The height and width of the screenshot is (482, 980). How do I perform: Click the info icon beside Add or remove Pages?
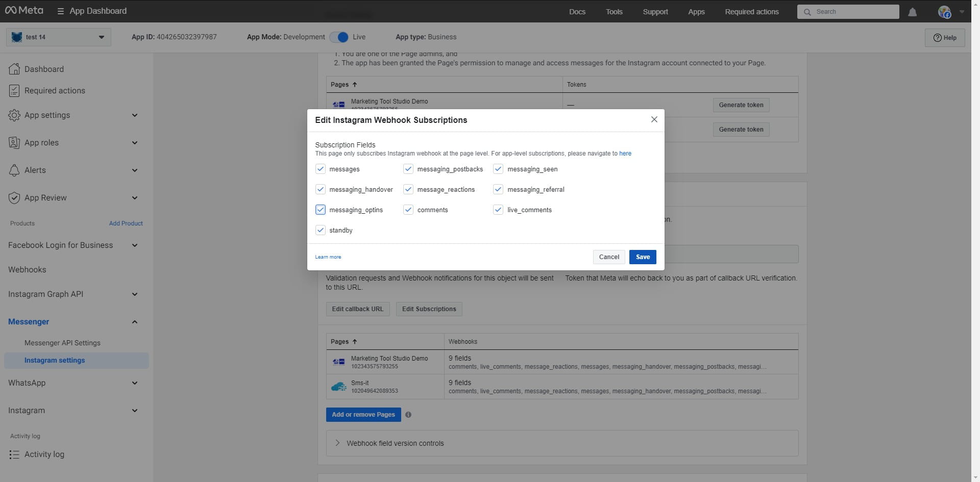tap(408, 415)
